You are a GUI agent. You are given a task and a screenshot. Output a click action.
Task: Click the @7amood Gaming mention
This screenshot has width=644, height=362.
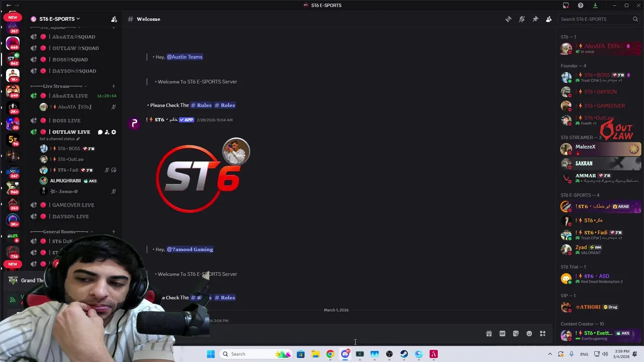point(190,249)
